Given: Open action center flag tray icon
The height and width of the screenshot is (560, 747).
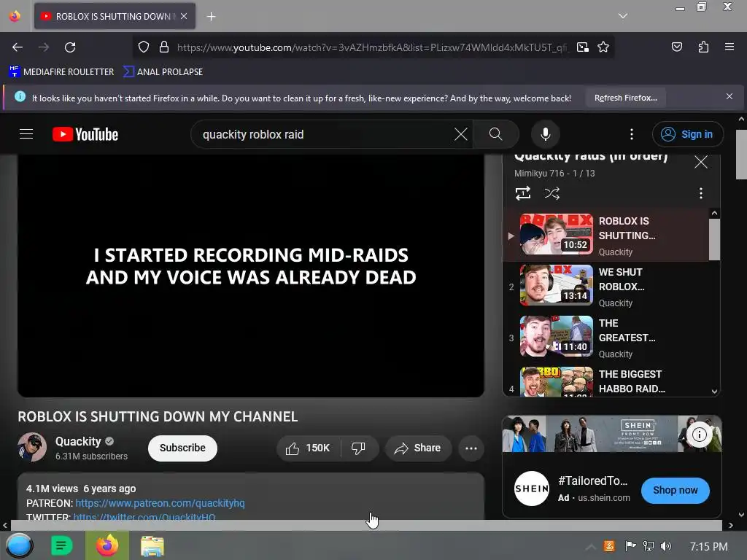Looking at the screenshot, I should pos(630,546).
